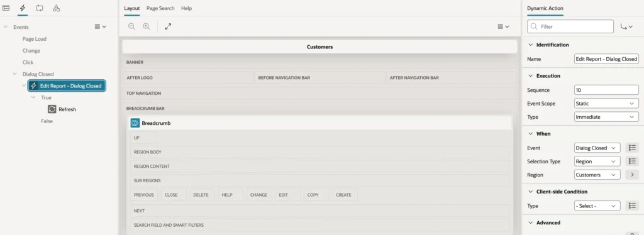Click the CREATE button slot
The image size is (644, 235).
click(x=345, y=195)
